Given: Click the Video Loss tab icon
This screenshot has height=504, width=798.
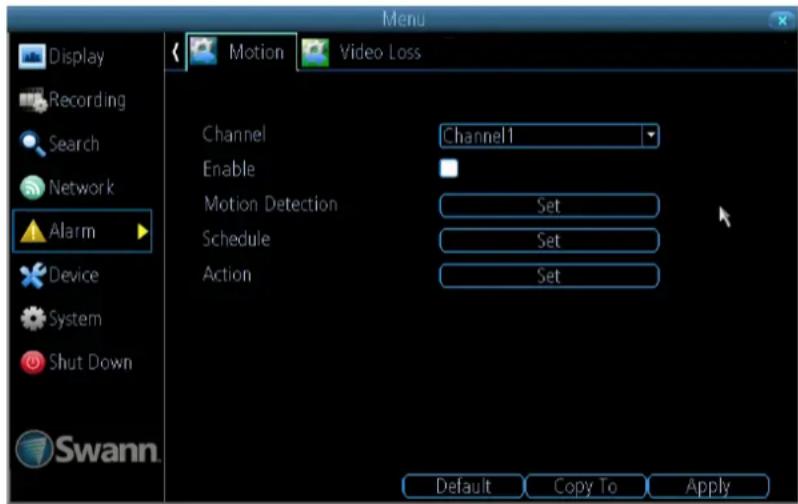Looking at the screenshot, I should coord(315,52).
